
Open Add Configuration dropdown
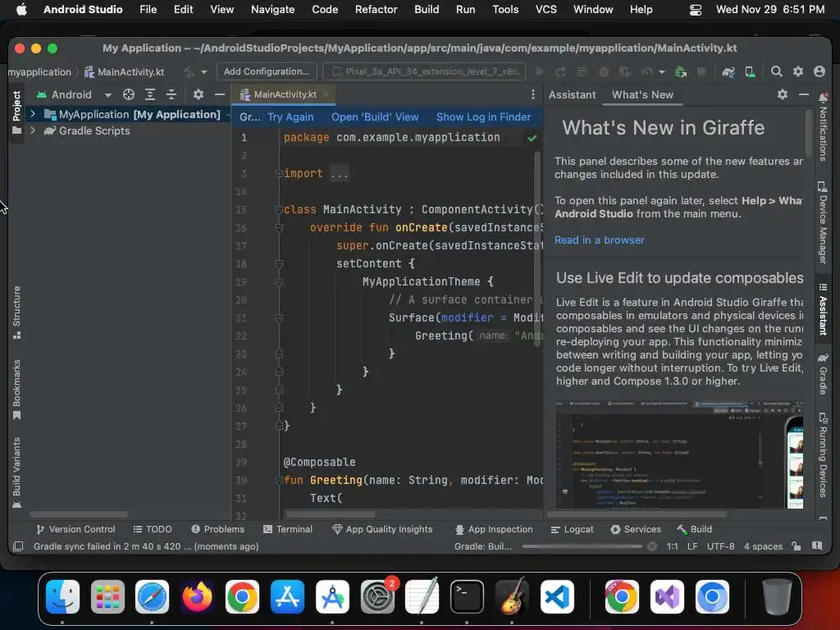267,72
